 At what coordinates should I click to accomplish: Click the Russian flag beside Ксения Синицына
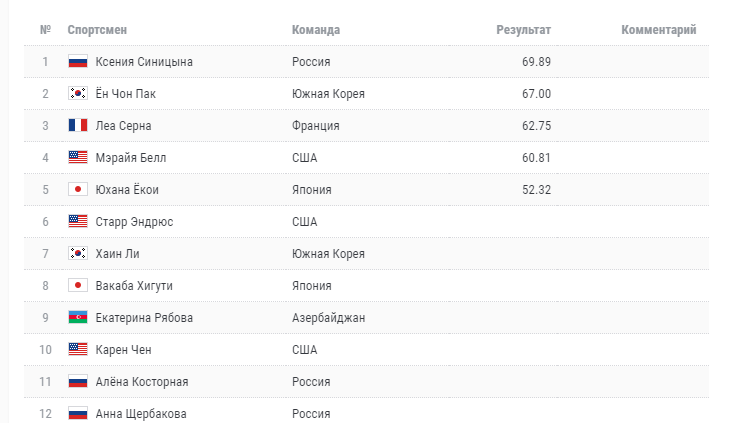[x=78, y=62]
